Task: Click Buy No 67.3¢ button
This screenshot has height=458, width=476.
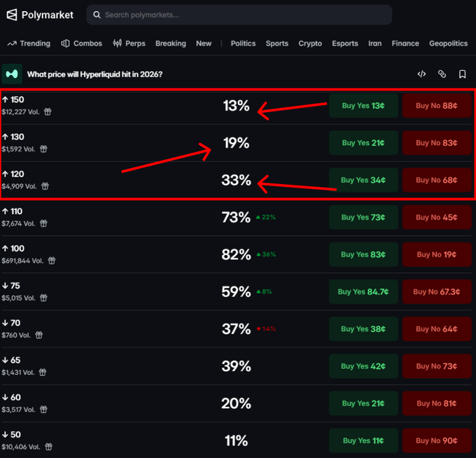Action: [437, 291]
